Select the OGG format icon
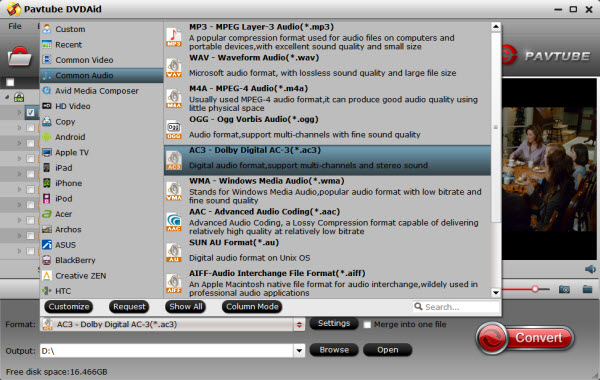600x380 pixels. (x=174, y=129)
